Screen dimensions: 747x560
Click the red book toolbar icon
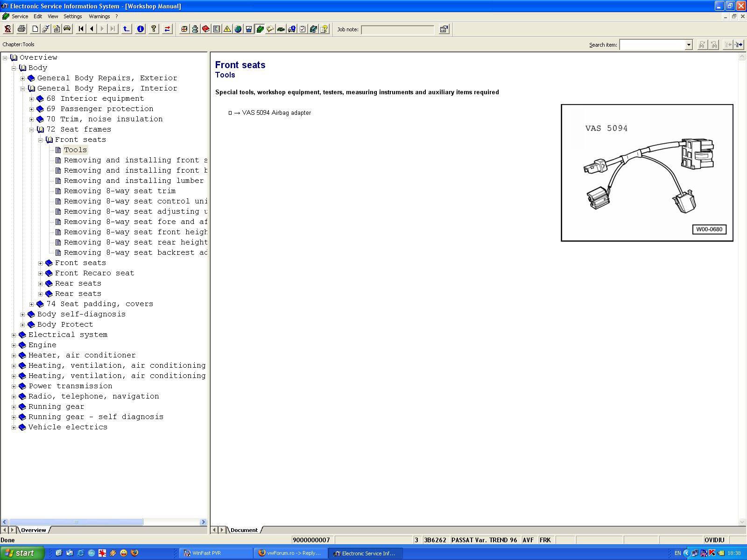pos(206,29)
